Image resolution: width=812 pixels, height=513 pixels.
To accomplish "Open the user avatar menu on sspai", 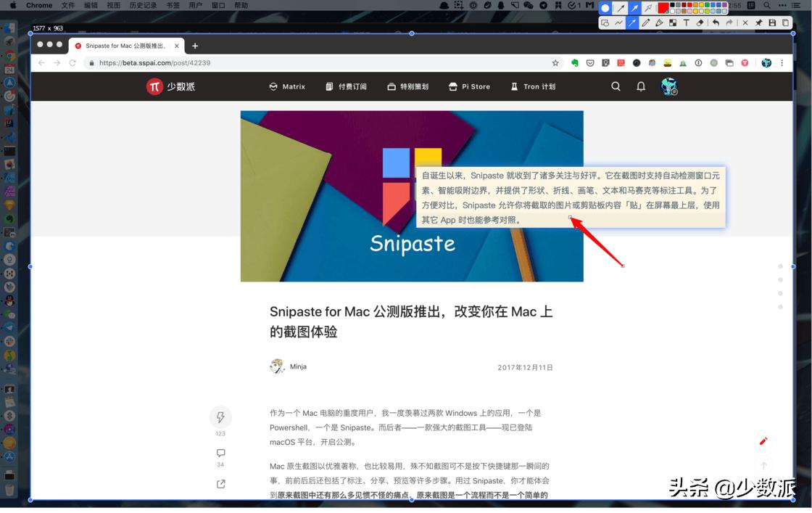I will 668,86.
